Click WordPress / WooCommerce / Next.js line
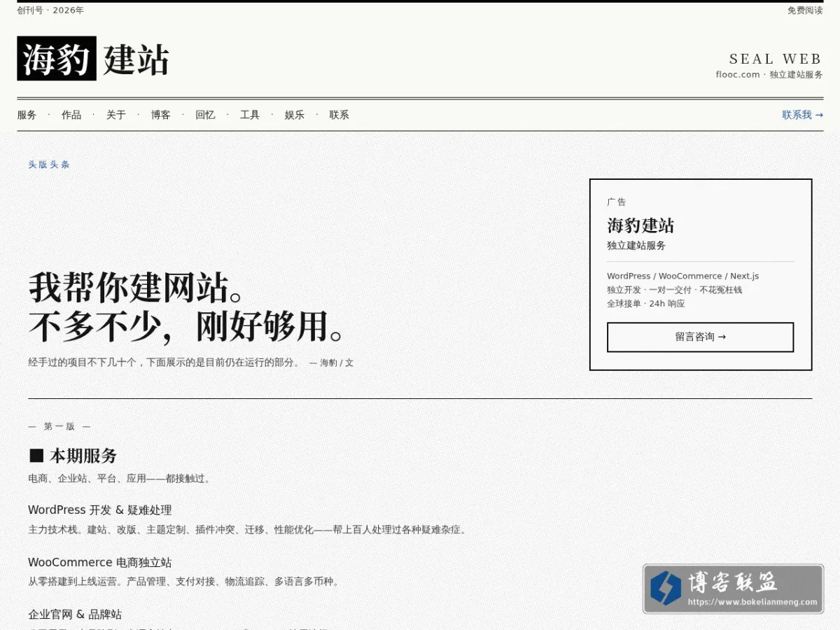This screenshot has height=630, width=840. 682,276
